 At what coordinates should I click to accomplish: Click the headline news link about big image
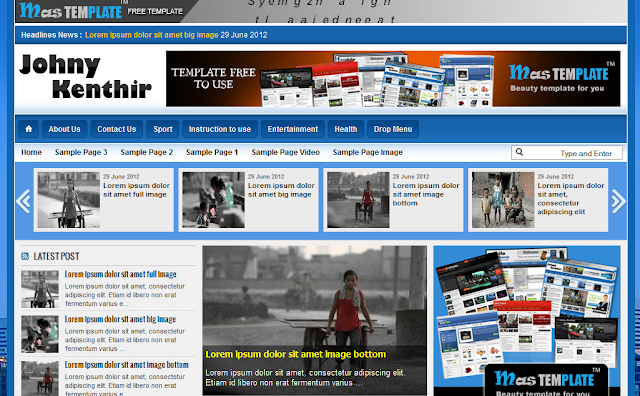152,35
